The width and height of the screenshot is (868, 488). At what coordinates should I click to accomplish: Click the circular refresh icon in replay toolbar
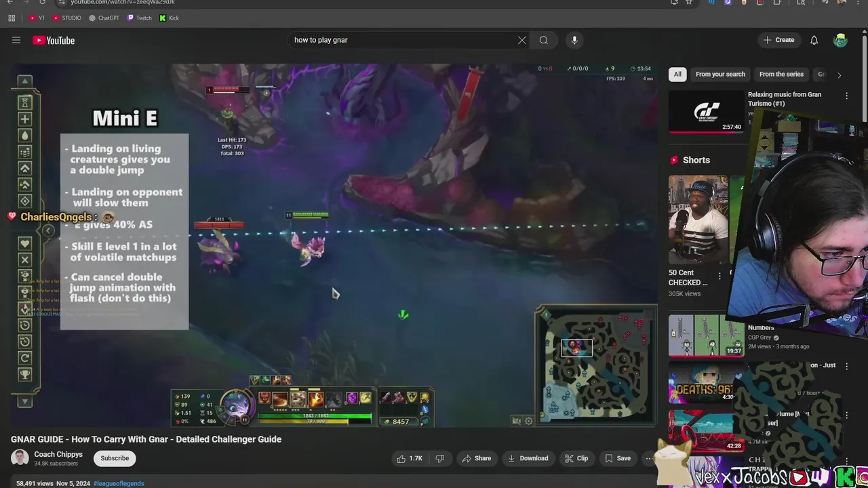(x=25, y=357)
